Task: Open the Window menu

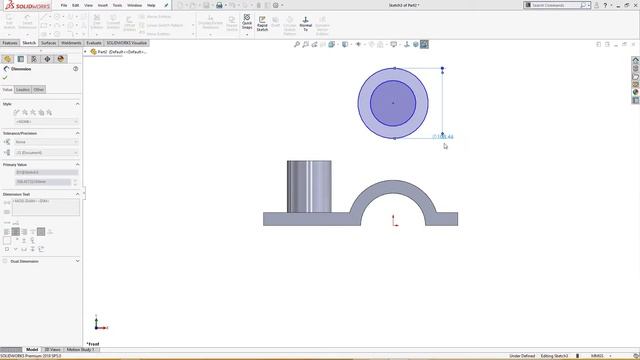Action: click(x=134, y=5)
